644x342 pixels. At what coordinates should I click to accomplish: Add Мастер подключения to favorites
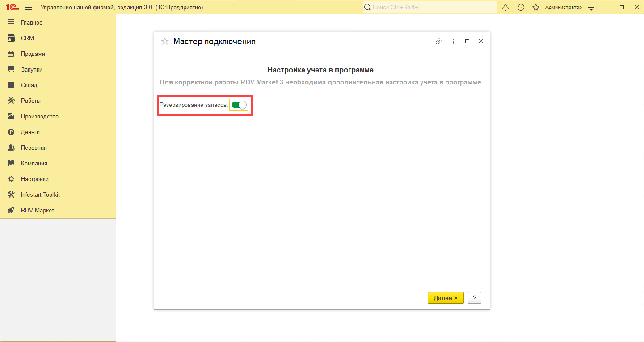[164, 42]
